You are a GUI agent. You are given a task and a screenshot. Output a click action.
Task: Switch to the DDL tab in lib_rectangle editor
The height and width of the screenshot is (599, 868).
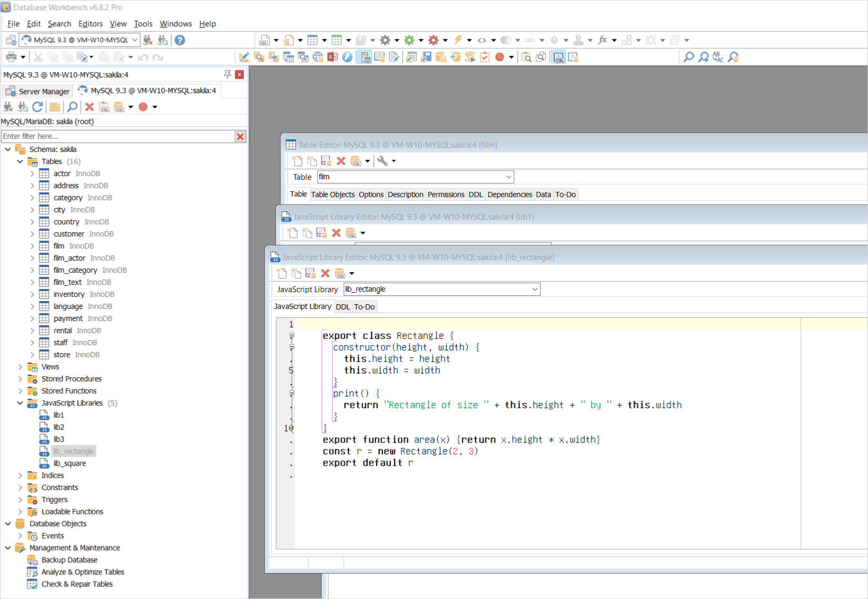tap(343, 307)
